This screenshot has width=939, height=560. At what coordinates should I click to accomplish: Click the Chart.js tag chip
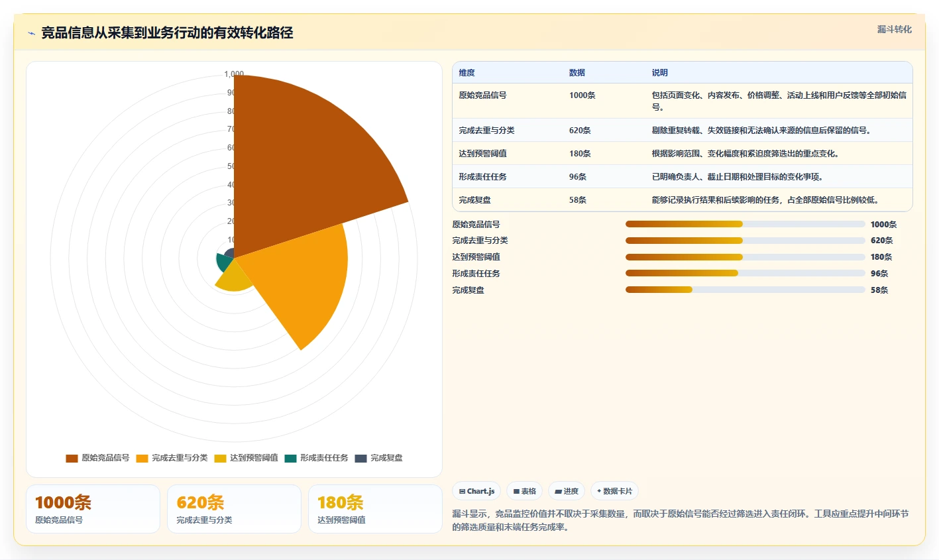(x=476, y=491)
